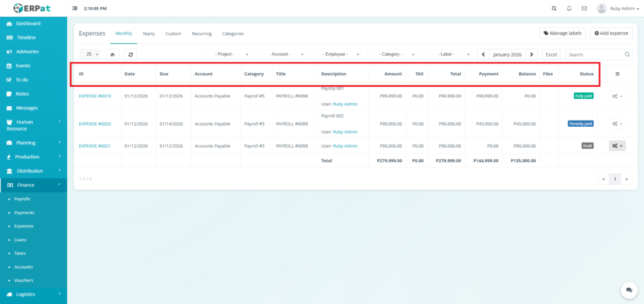The width and height of the screenshot is (644, 304).
Task: Click the refresh icon above the table
Action: coord(130,55)
